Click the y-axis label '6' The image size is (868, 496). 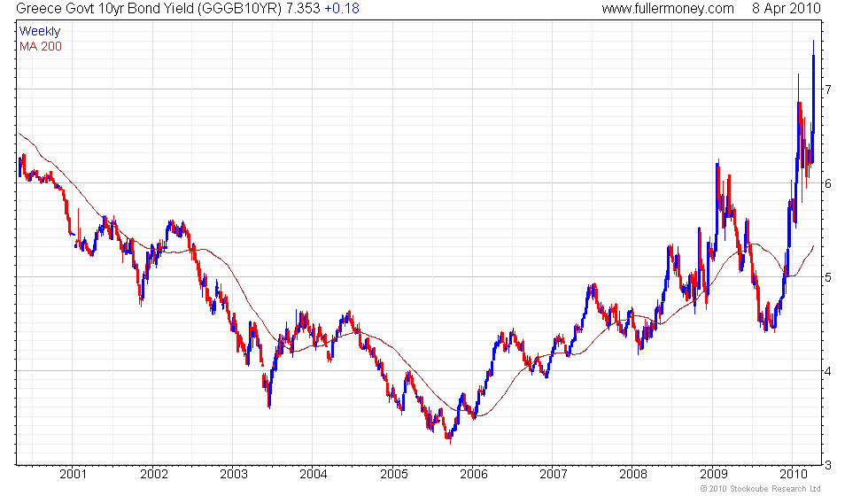[x=828, y=184]
